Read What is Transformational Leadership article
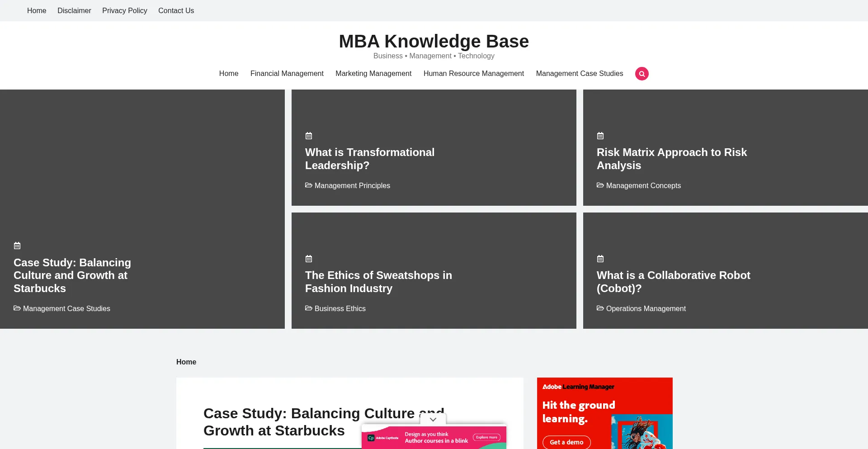Viewport: 868px width, 449px height. point(369,159)
